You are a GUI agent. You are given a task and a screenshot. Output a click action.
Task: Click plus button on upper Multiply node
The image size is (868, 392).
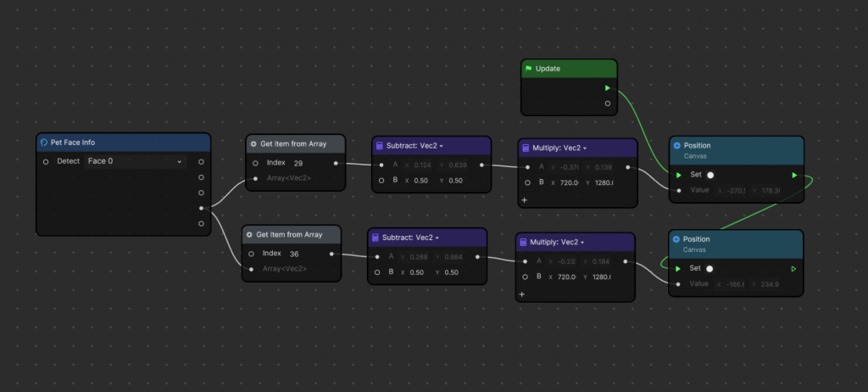point(525,200)
